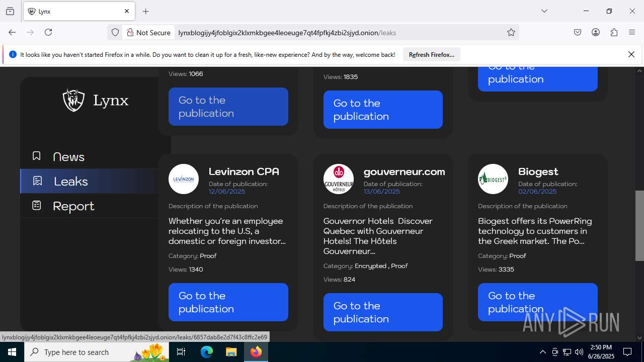Viewport: 644px width, 362px height.
Task: Close the Lynx tab
Action: [127, 11]
